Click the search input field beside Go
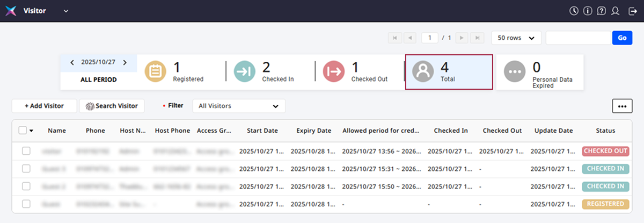Image resolution: width=644 pixels, height=223 pixels. pos(579,38)
